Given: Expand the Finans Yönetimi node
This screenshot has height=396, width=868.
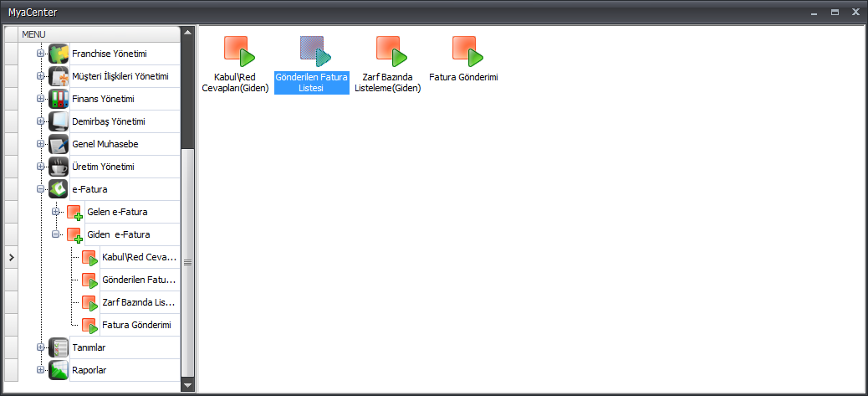Looking at the screenshot, I should click(x=40, y=99).
